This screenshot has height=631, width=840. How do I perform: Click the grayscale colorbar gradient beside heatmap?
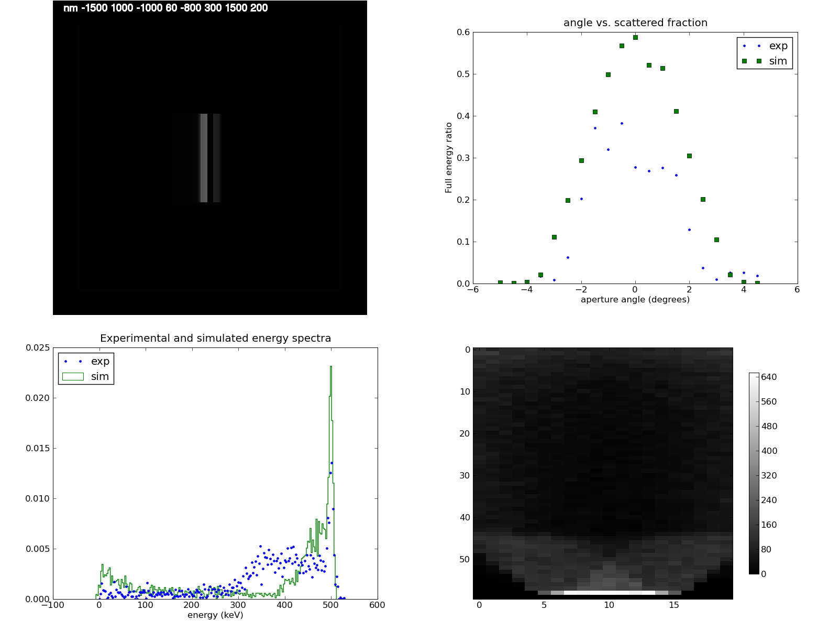(x=754, y=473)
